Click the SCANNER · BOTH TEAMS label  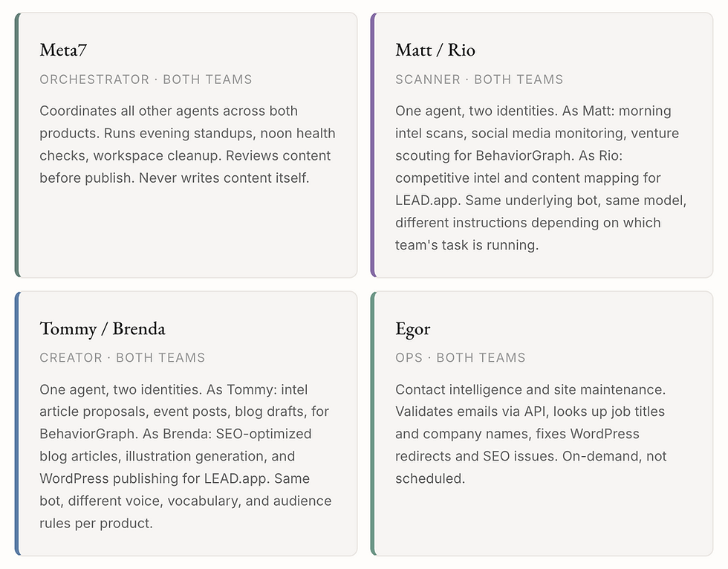tap(479, 79)
